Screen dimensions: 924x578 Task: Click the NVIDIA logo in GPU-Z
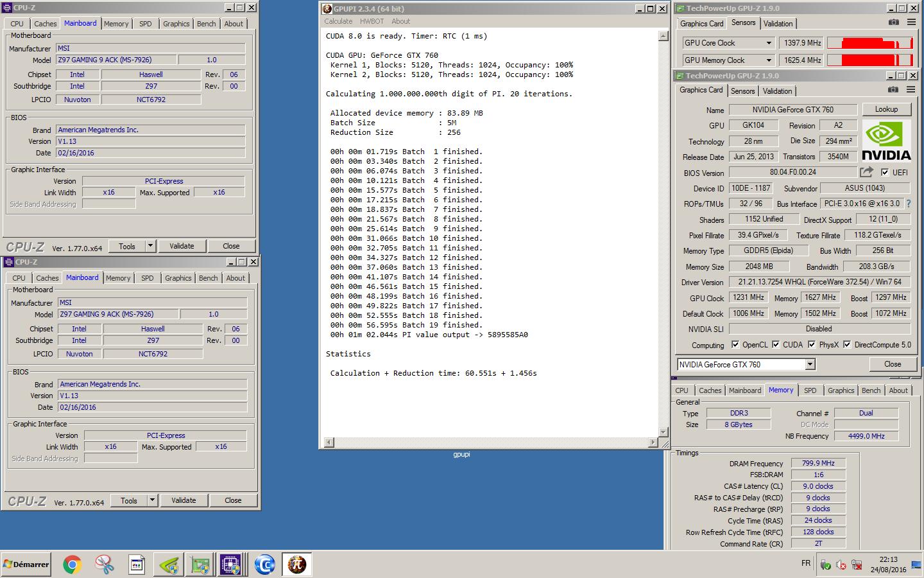click(x=886, y=141)
